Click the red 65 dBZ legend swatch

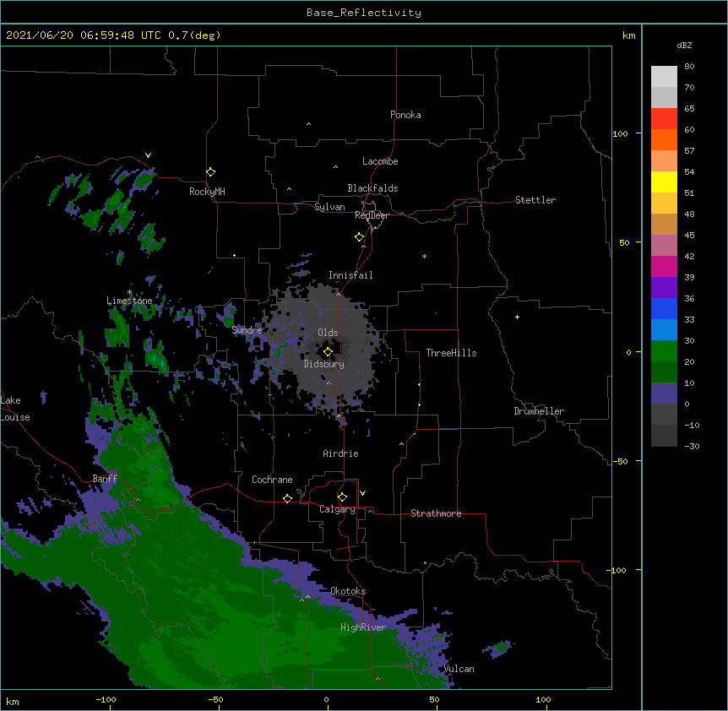664,118
